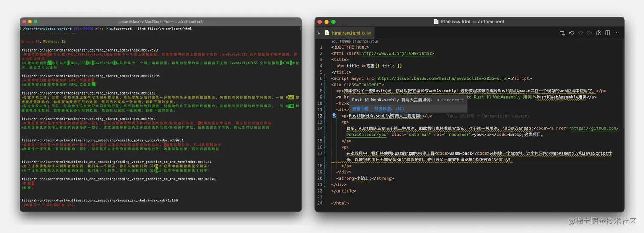Open the dlswbr.baidu.com script URL on line 6
This screenshot has height=233, width=644.
(x=442, y=78)
